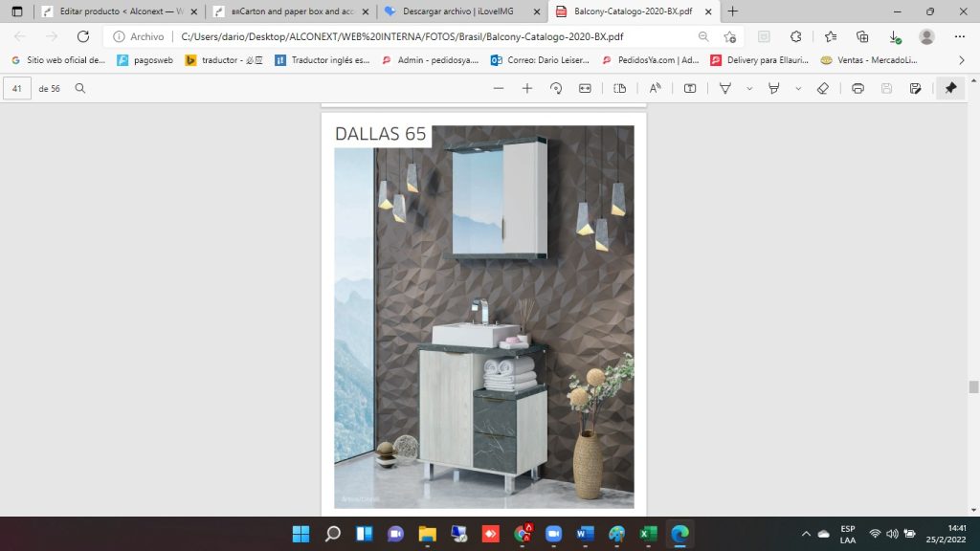Show hidden system tray icons
Image resolution: width=980 pixels, height=551 pixels.
806,534
